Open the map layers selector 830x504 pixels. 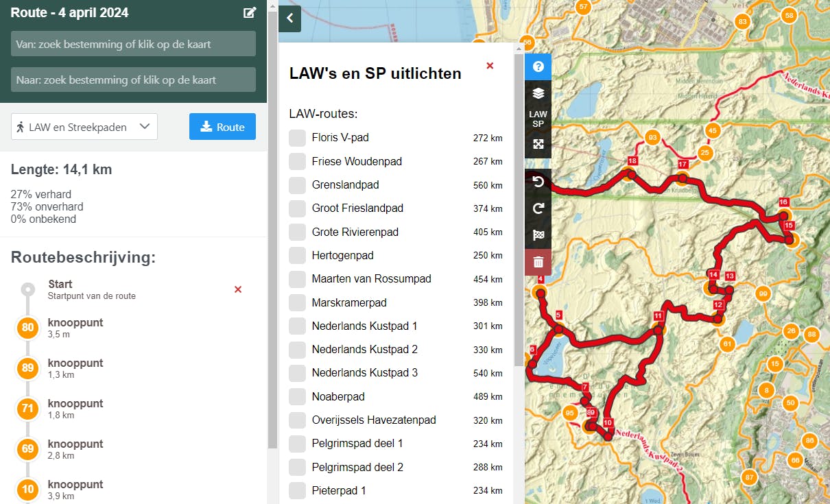[x=538, y=91]
